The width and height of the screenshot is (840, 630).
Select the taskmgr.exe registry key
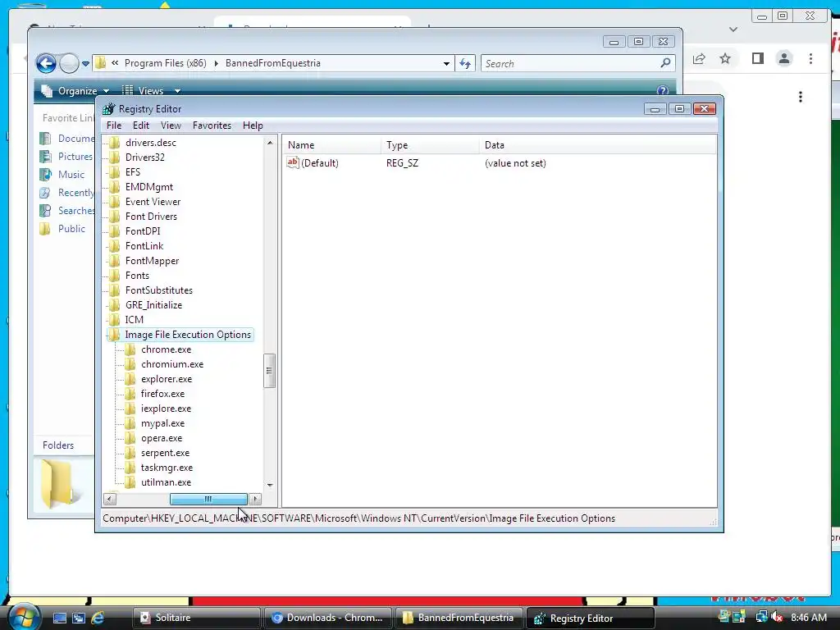click(167, 468)
